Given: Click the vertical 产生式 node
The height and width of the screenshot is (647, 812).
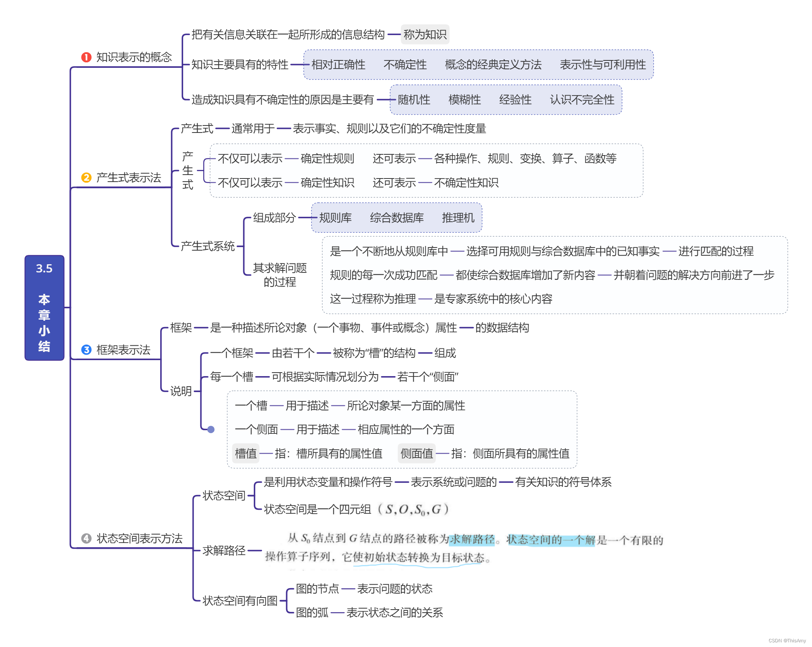Looking at the screenshot, I should [x=188, y=171].
